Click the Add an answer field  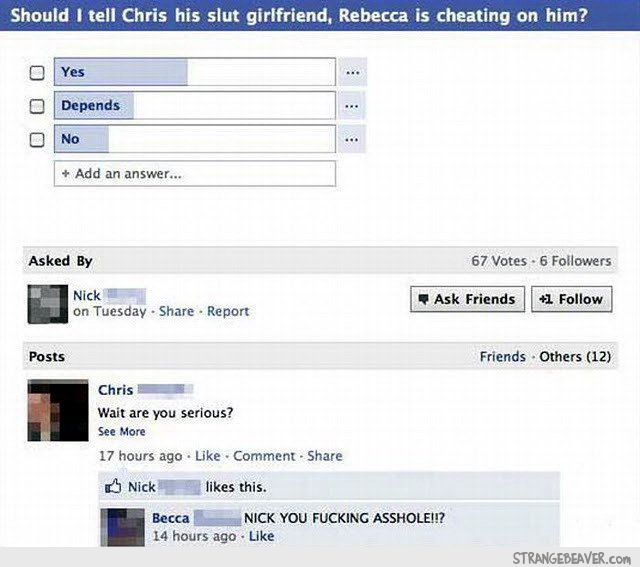tap(195, 173)
